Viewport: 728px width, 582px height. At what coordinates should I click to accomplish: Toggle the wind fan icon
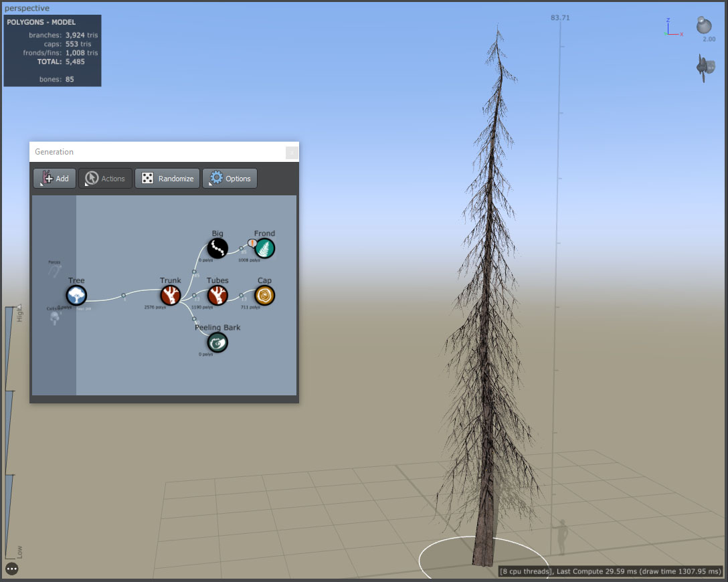click(x=706, y=68)
